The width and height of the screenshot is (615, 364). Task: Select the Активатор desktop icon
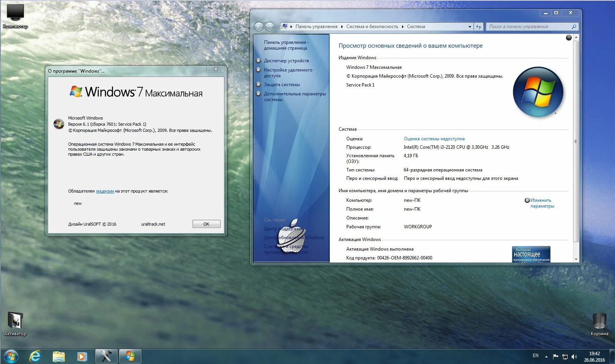coord(15,324)
